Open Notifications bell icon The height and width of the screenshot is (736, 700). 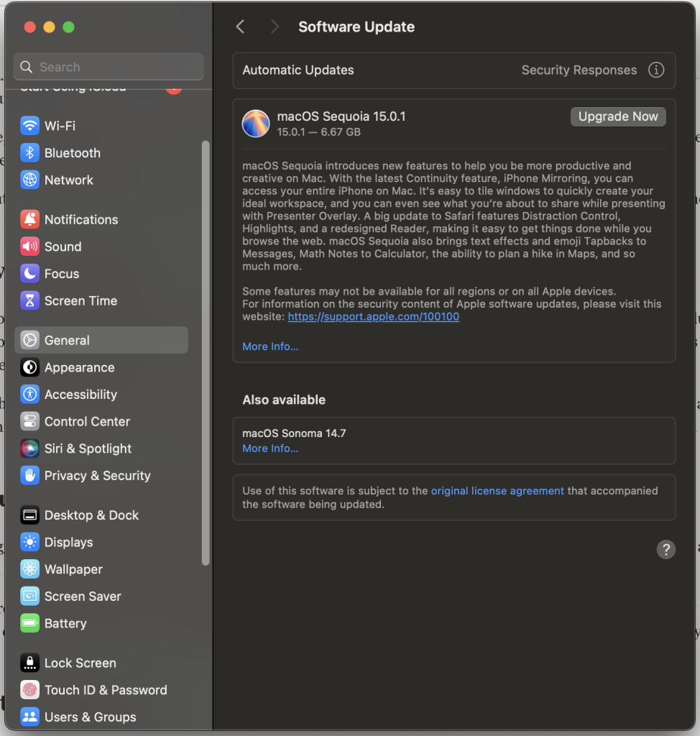[x=29, y=220]
